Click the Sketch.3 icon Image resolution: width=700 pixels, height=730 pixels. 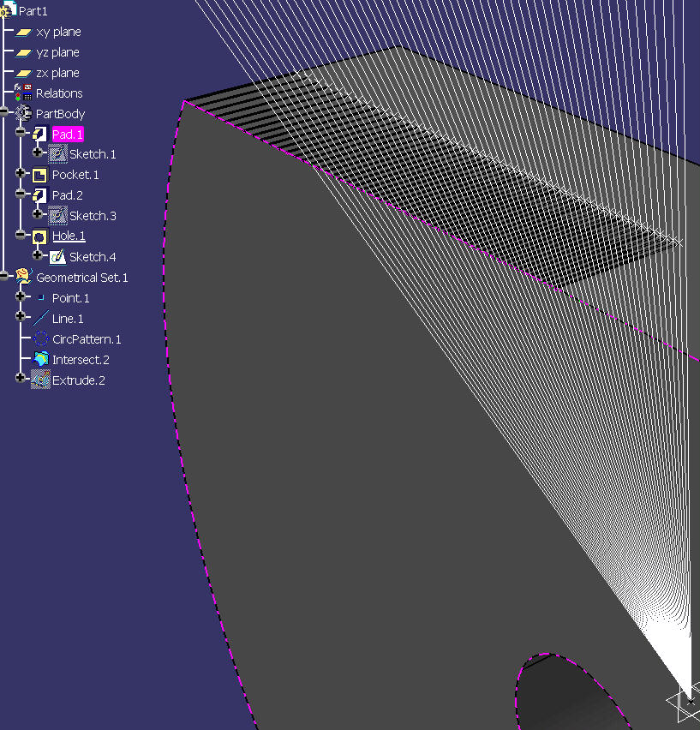[x=57, y=216]
